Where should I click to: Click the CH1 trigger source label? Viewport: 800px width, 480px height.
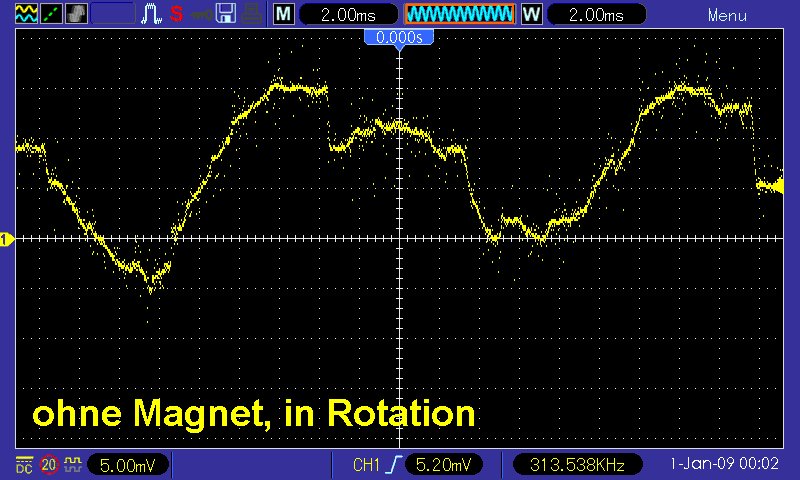pos(367,465)
